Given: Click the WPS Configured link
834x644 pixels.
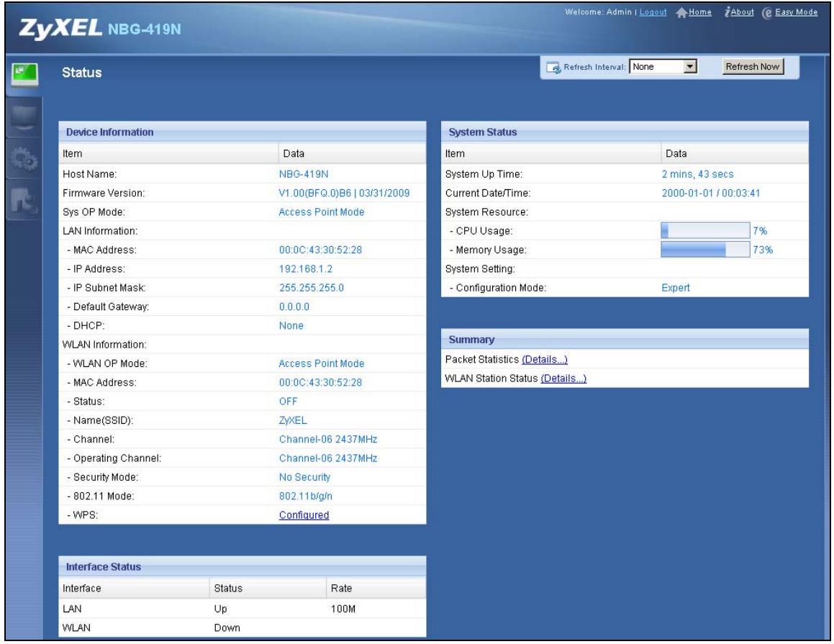Looking at the screenshot, I should click(x=304, y=515).
